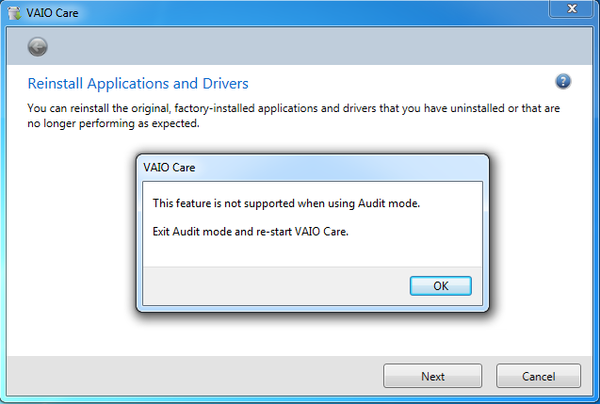The height and width of the screenshot is (404, 600).
Task: Click the empty gray navigation bar beside back arrow
Action: pos(300,45)
